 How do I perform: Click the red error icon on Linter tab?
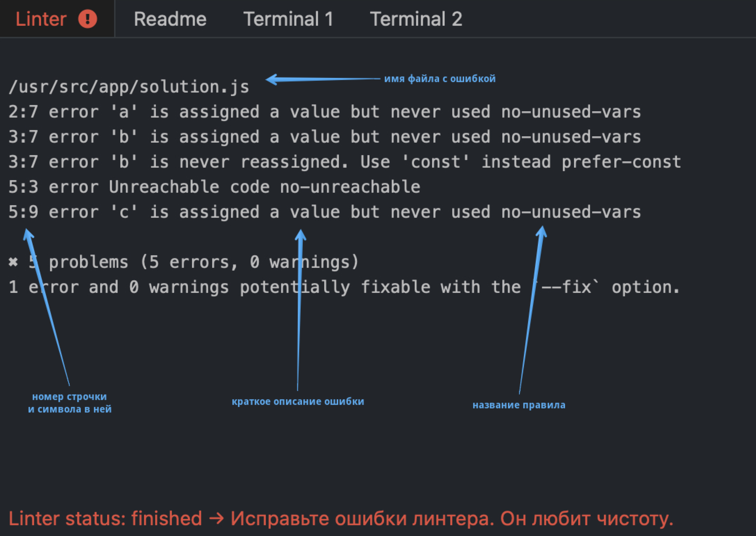tap(87, 19)
